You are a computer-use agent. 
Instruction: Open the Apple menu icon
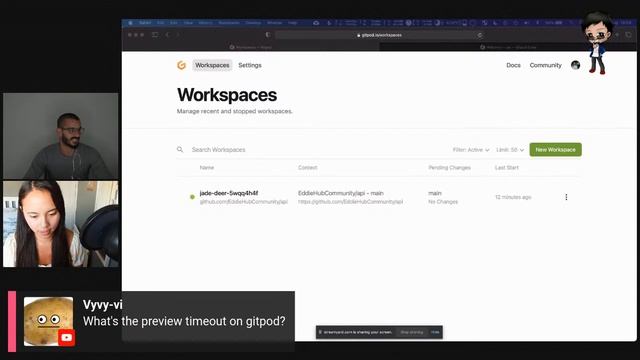(130, 23)
